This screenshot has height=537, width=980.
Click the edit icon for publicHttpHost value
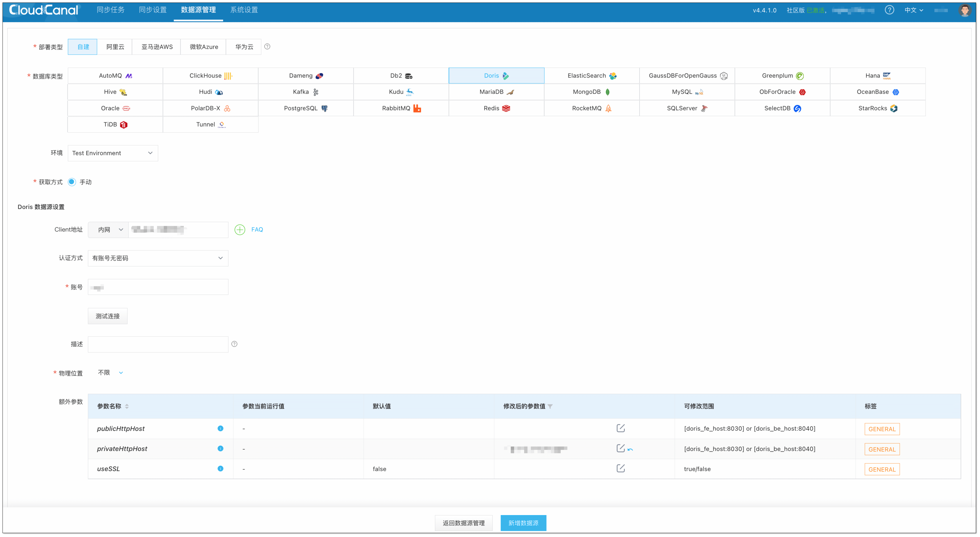620,428
